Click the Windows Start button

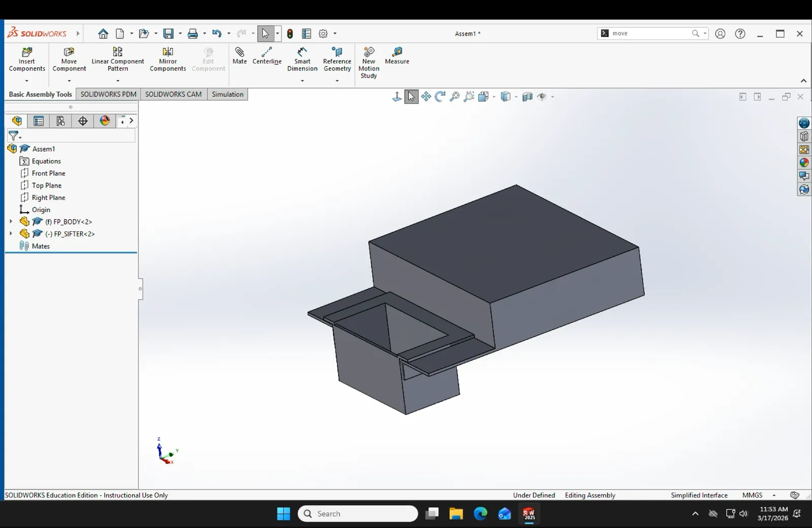click(284, 514)
